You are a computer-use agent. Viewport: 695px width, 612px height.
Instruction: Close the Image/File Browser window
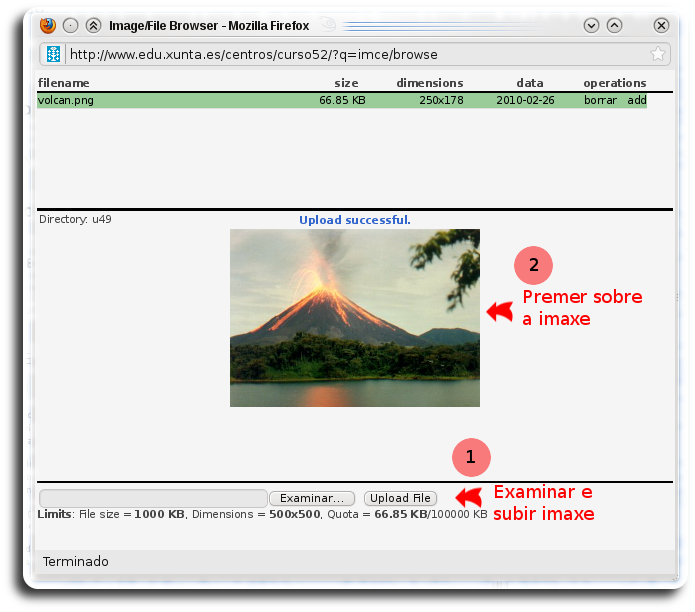click(661, 25)
